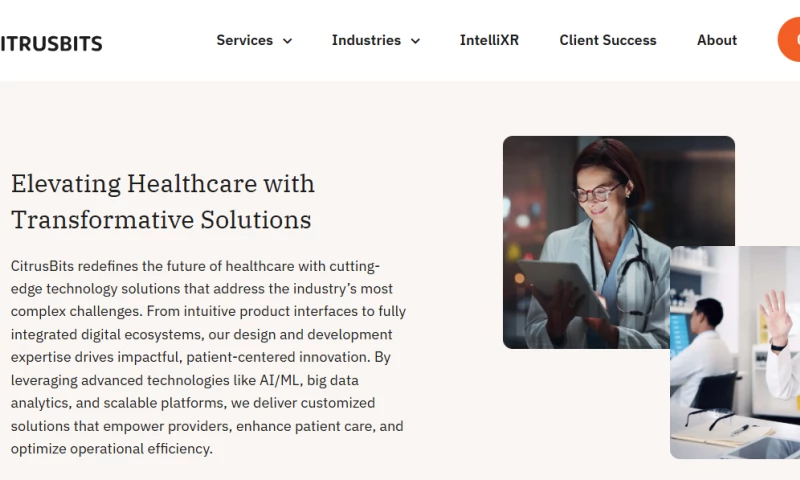Viewport: 800px width, 480px height.
Task: Click the Transformative Solutions heading line
Action: [x=161, y=220]
